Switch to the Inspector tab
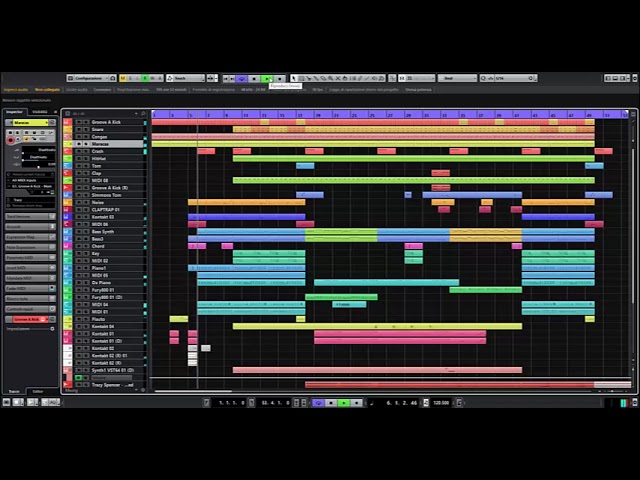Image resolution: width=640 pixels, height=480 pixels. [x=14, y=112]
